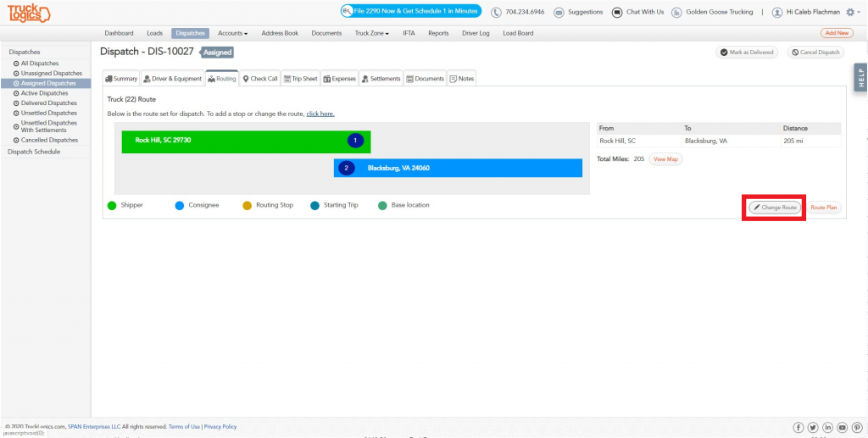Switch to the Notes tab
Screen dimensions: 868x438
[462, 79]
